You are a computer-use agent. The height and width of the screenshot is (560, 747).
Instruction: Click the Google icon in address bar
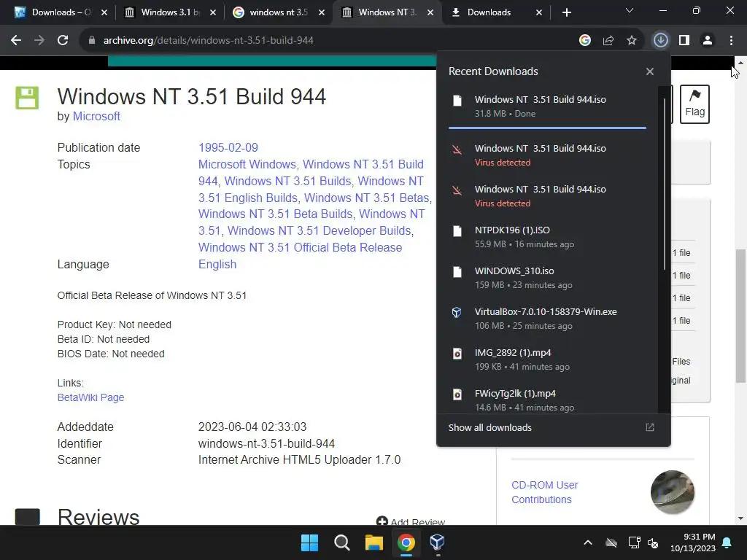click(585, 41)
